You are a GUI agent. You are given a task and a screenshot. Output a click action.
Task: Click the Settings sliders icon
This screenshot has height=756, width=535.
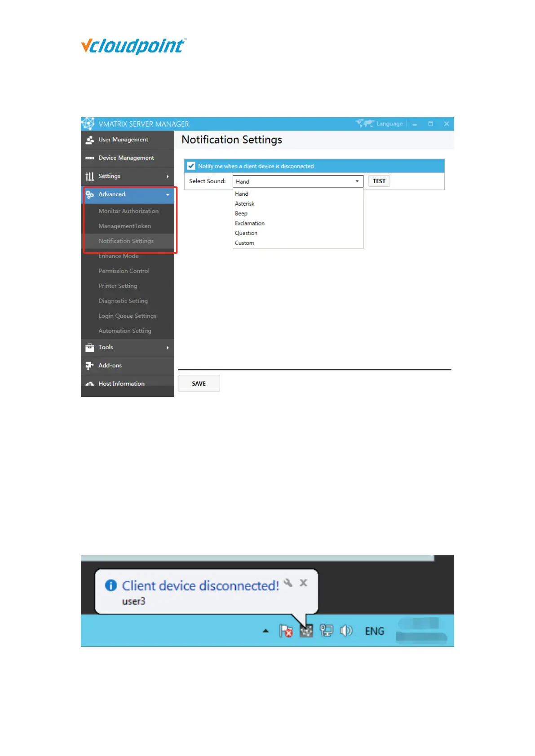pos(90,176)
